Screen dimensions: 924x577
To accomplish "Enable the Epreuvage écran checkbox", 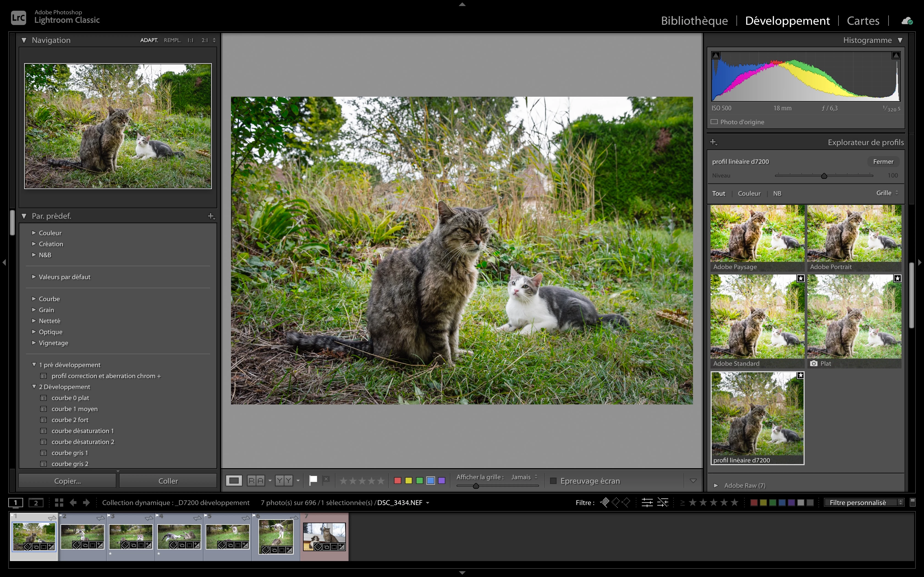I will click(x=553, y=481).
